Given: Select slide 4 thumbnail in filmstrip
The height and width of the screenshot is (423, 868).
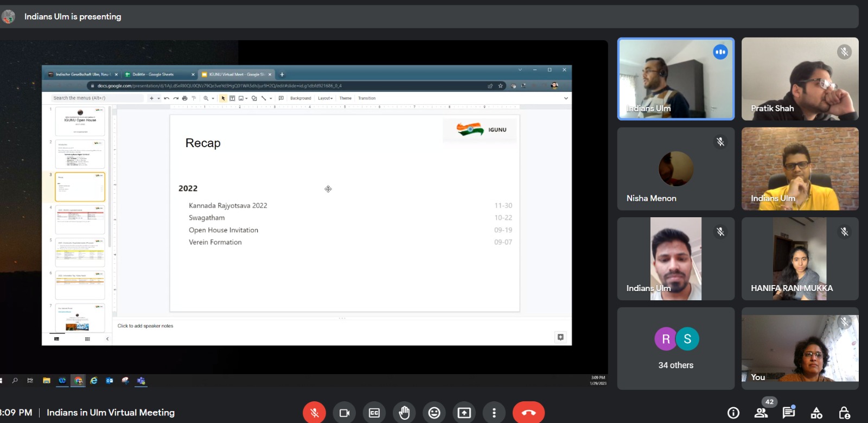Looking at the screenshot, I should pyautogui.click(x=80, y=219).
